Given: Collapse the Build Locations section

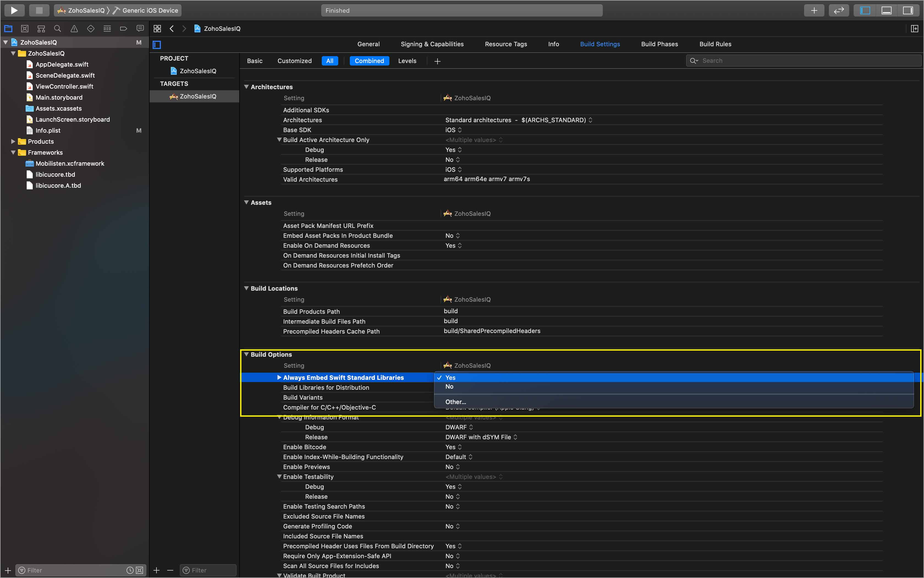Looking at the screenshot, I should click(x=246, y=288).
